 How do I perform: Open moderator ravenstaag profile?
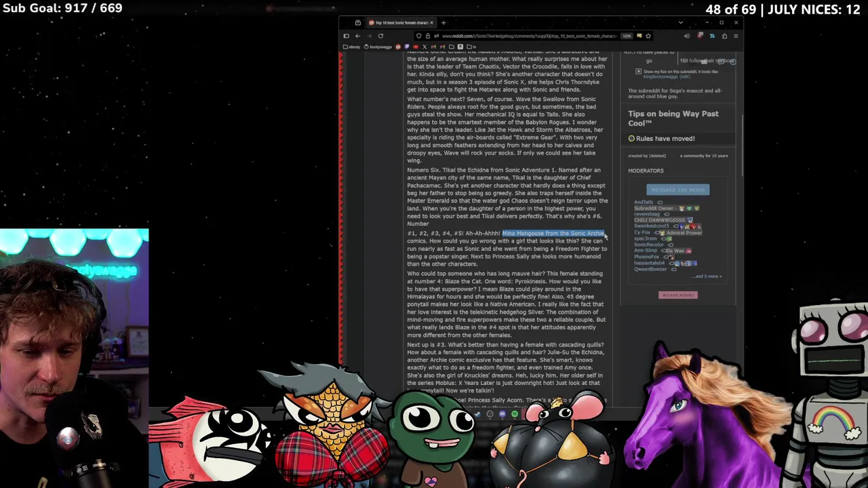[x=646, y=214]
